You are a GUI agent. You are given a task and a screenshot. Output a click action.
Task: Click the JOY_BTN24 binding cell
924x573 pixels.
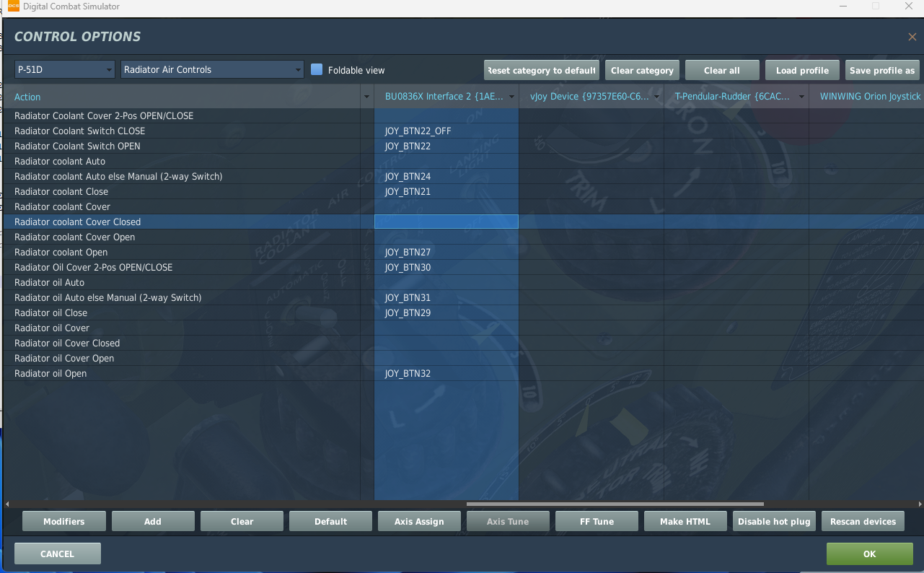pyautogui.click(x=446, y=176)
